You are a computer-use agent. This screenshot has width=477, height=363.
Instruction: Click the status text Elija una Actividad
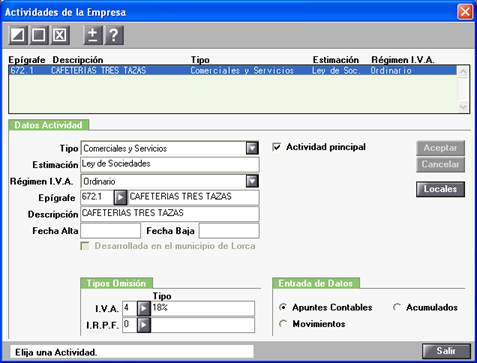pos(56,352)
